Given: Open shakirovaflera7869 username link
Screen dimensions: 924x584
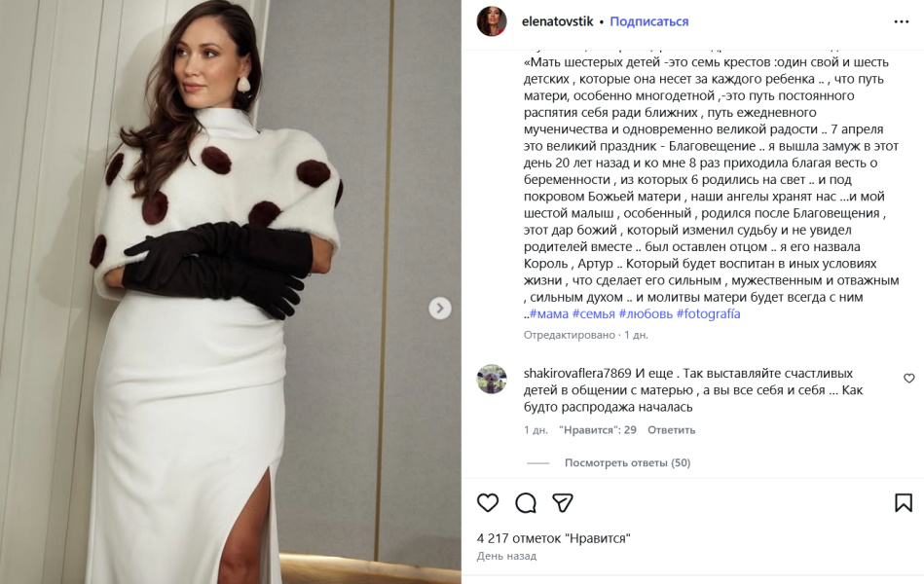Looking at the screenshot, I should pos(577,374).
